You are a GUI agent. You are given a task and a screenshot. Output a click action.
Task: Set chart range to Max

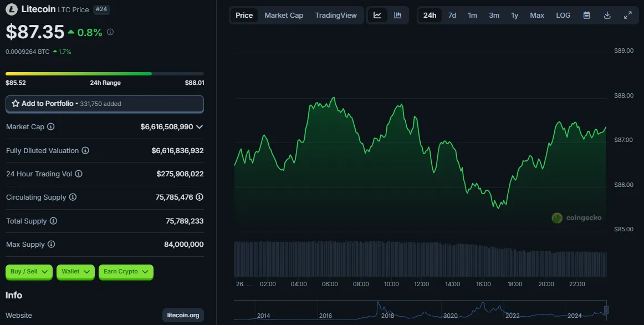tap(537, 15)
